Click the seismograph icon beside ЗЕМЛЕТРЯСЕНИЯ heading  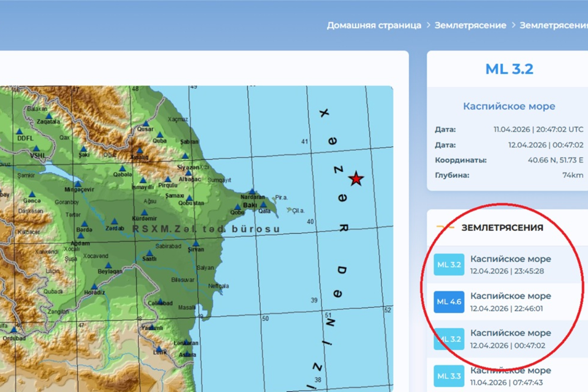click(x=442, y=227)
